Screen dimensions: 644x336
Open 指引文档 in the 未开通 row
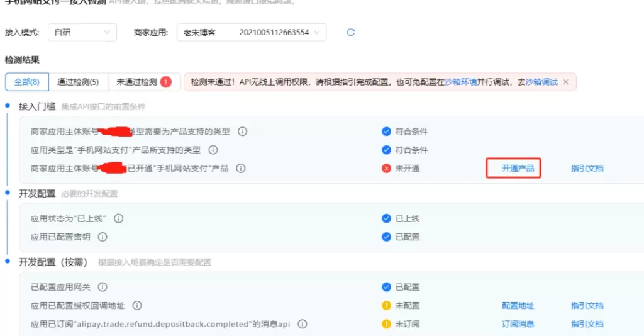click(587, 169)
